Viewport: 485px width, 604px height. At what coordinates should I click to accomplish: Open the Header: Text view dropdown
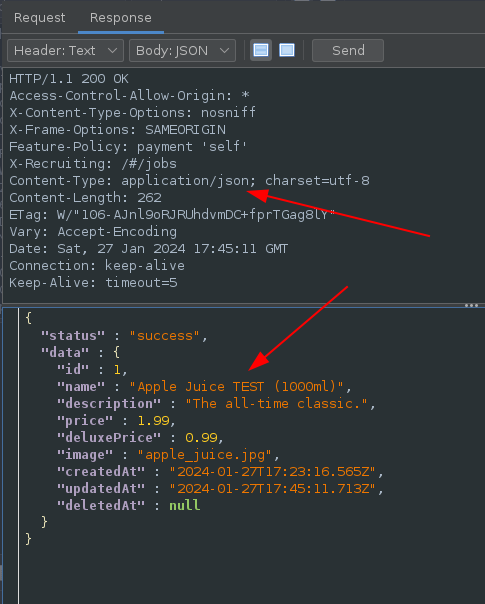click(x=65, y=50)
